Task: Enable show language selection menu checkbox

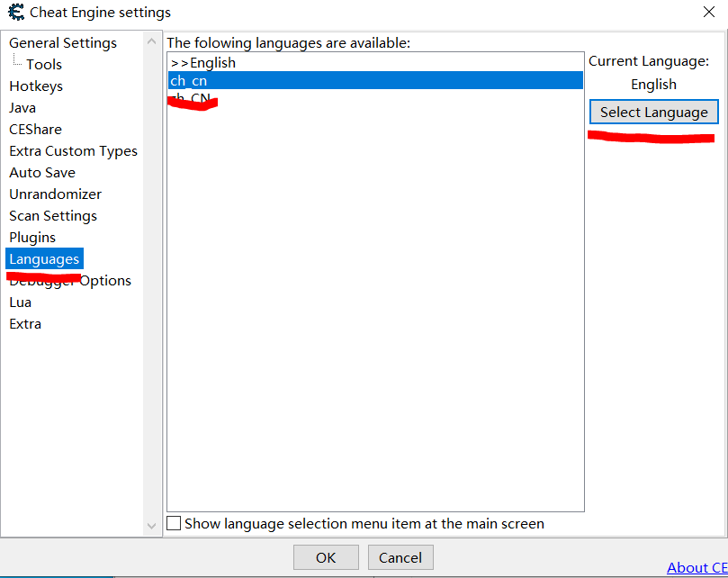Action: point(175,524)
